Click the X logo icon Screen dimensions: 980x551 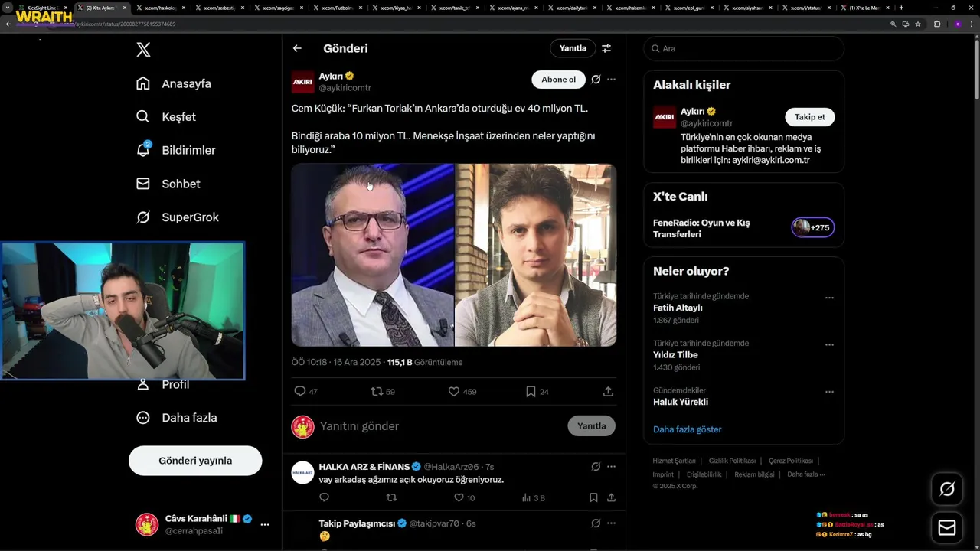pos(143,50)
